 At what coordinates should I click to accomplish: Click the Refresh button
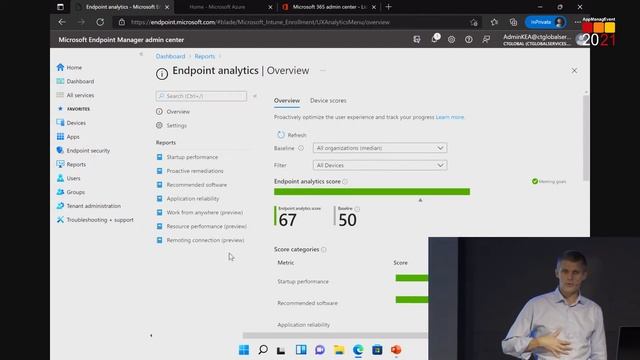pos(292,135)
